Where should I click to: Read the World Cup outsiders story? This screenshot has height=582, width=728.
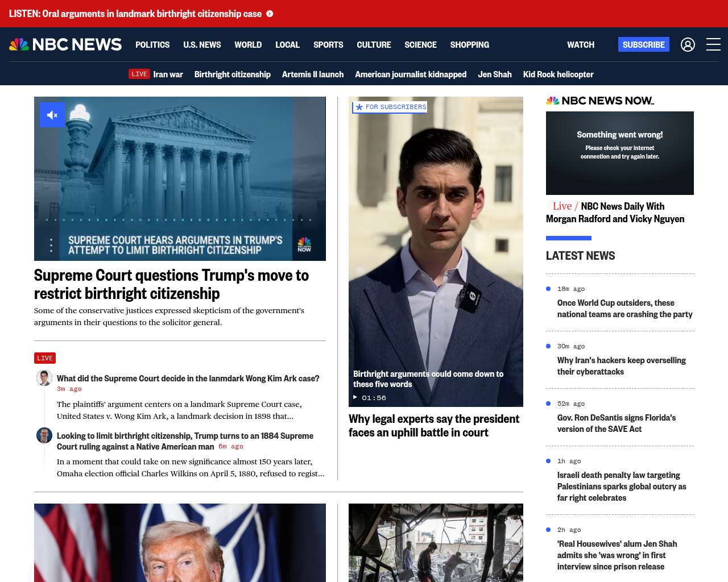pos(624,309)
